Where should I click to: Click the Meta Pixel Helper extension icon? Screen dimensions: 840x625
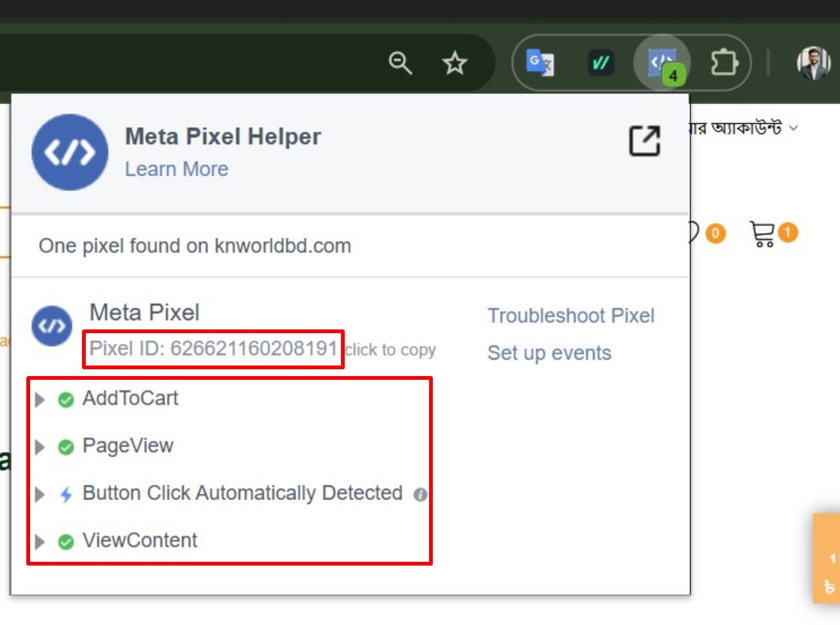662,63
